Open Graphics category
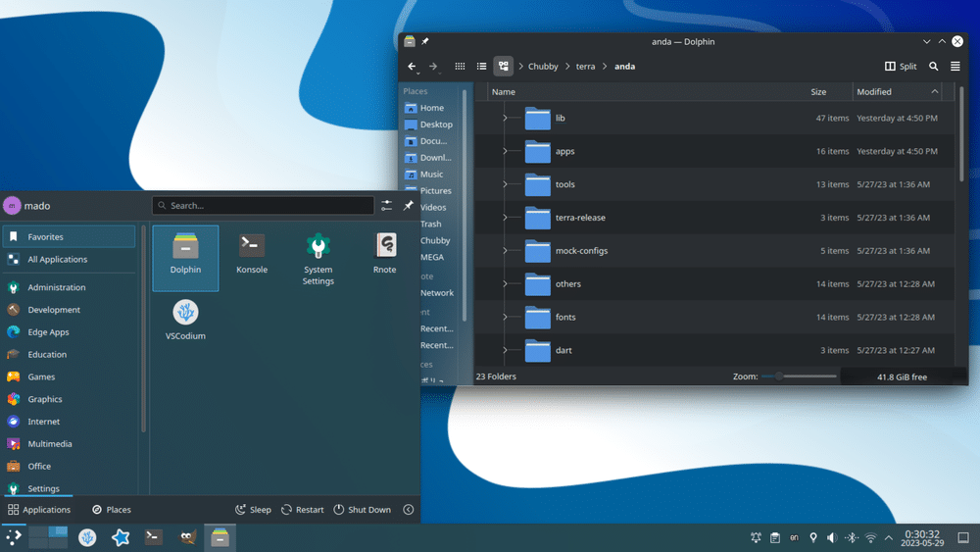 coord(69,399)
